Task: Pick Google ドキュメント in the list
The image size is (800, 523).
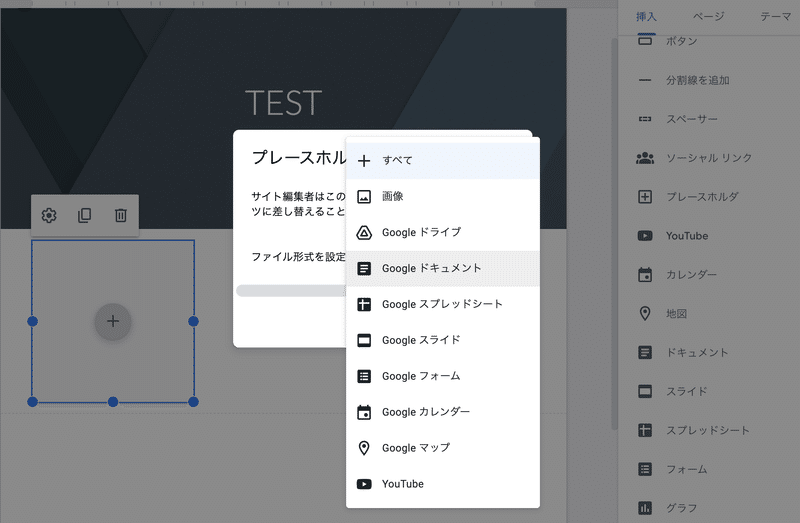Action: (442, 268)
